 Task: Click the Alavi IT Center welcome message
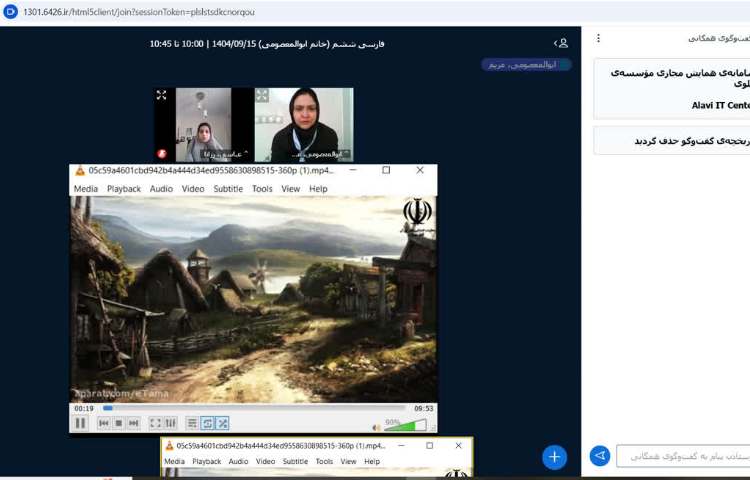tap(672, 89)
